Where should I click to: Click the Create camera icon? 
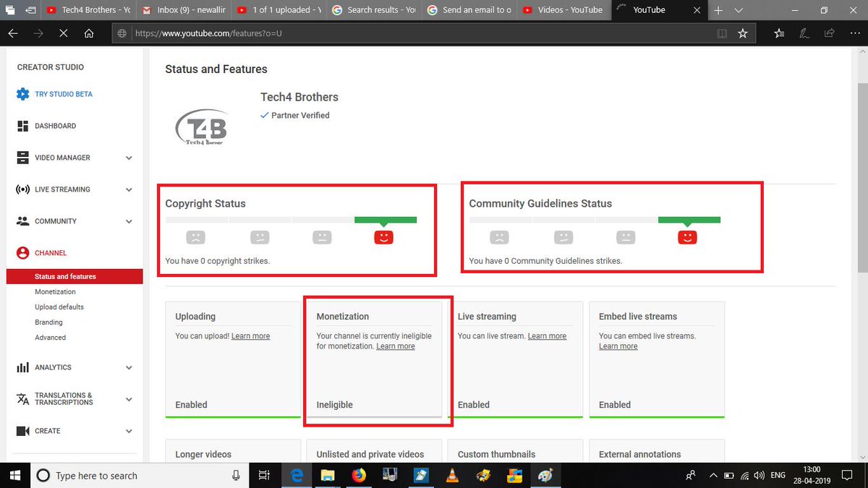pyautogui.click(x=22, y=431)
